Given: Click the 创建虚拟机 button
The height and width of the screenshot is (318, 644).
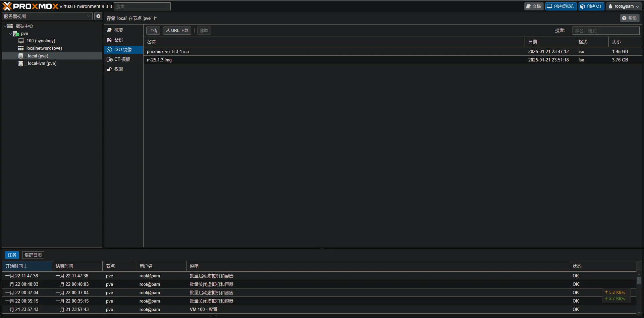Looking at the screenshot, I should pyautogui.click(x=561, y=6).
